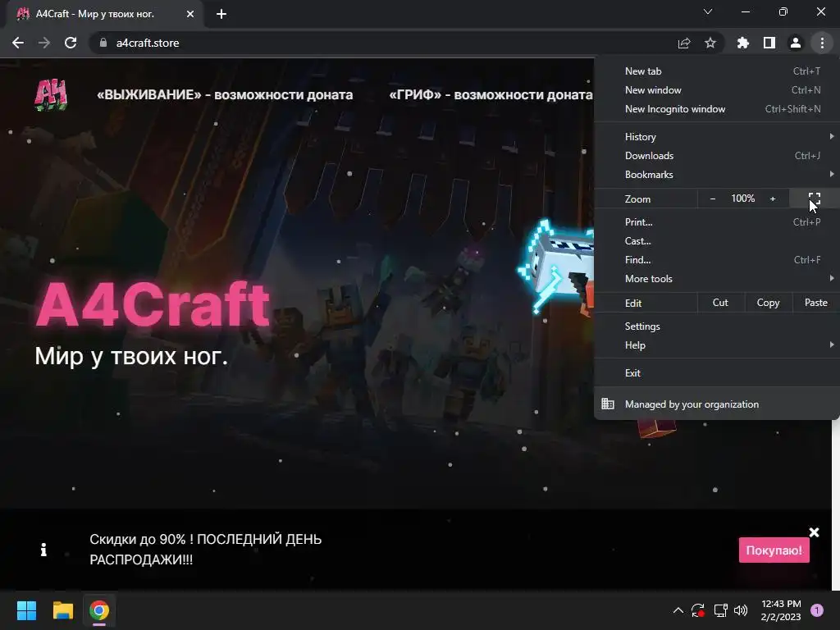
Task: Bookmark this page with star icon
Action: 710,43
